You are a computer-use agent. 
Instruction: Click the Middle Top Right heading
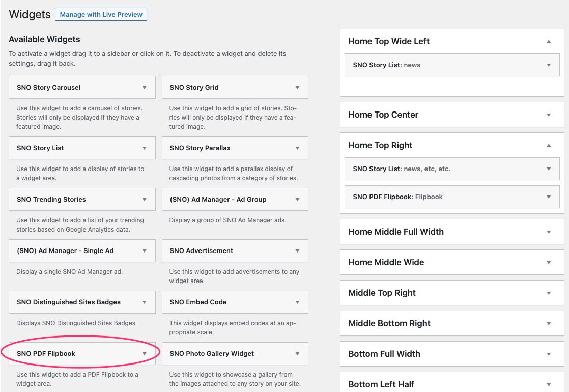click(382, 293)
